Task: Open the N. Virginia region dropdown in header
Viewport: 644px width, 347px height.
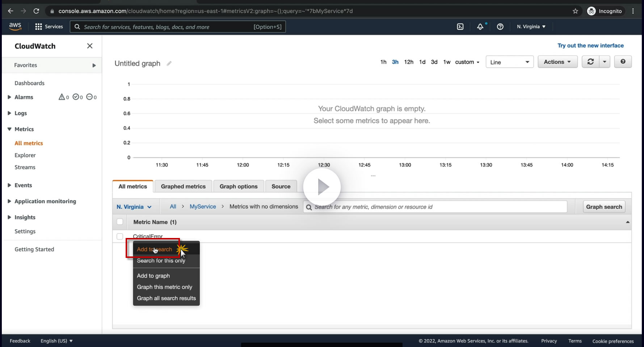Action: pos(531,26)
